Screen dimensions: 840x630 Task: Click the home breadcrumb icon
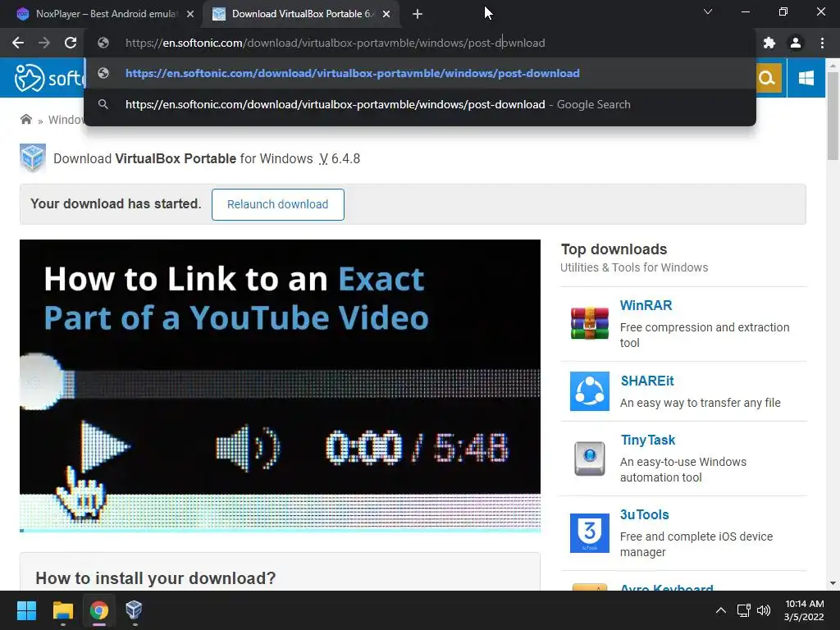(x=25, y=119)
